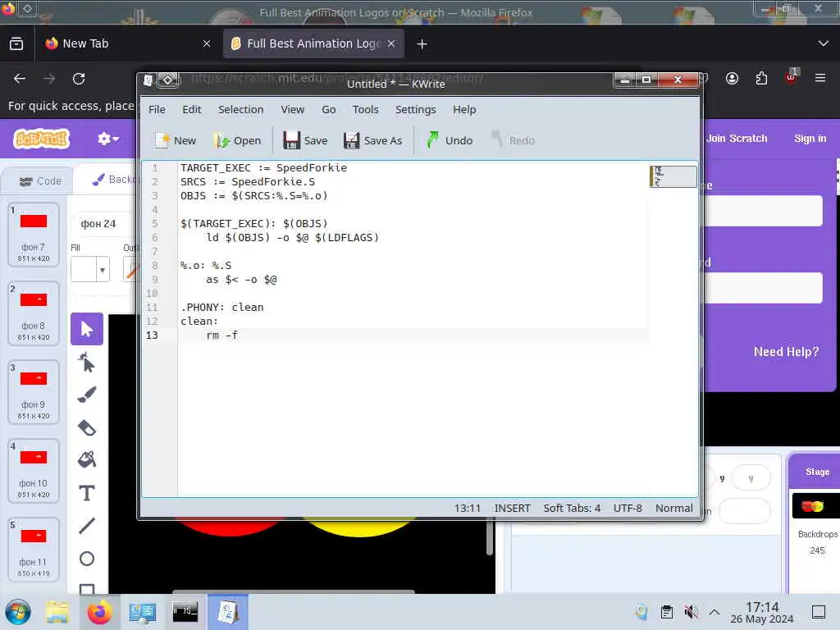Choose the Line tool in Scratch

pos(87,526)
